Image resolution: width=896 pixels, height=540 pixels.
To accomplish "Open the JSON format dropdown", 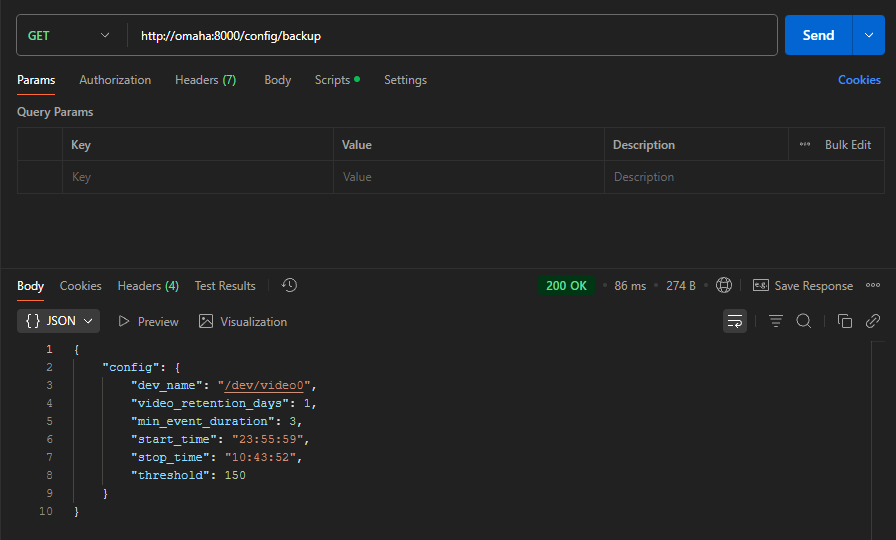I will click(59, 321).
